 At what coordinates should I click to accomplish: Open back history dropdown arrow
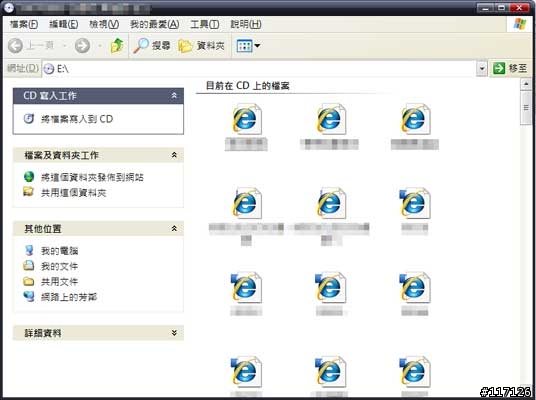pos(64,45)
